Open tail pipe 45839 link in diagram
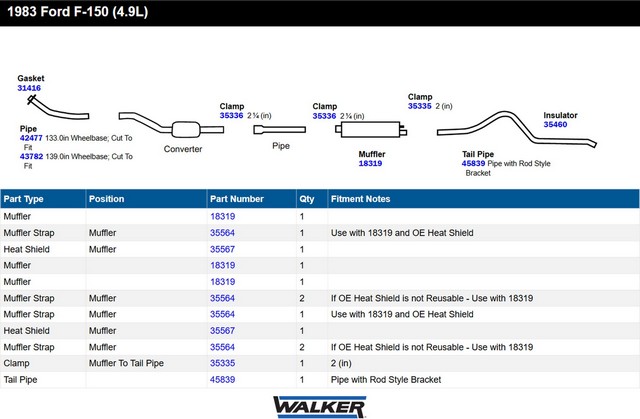The width and height of the screenshot is (640, 419). pyautogui.click(x=473, y=163)
